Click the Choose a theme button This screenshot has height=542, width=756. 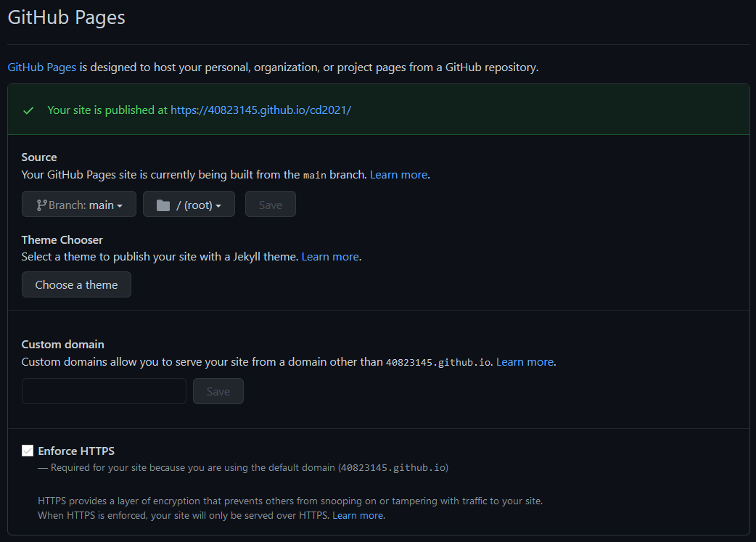76,284
